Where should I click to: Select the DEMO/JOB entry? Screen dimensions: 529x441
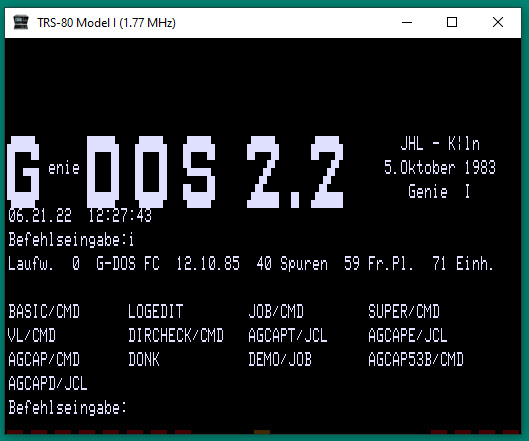click(x=280, y=359)
